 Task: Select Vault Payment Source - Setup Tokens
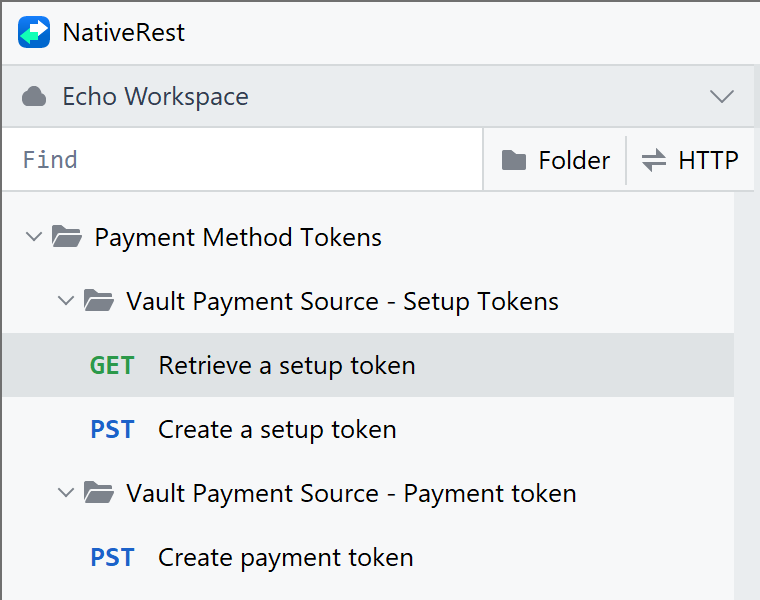pyautogui.click(x=342, y=301)
